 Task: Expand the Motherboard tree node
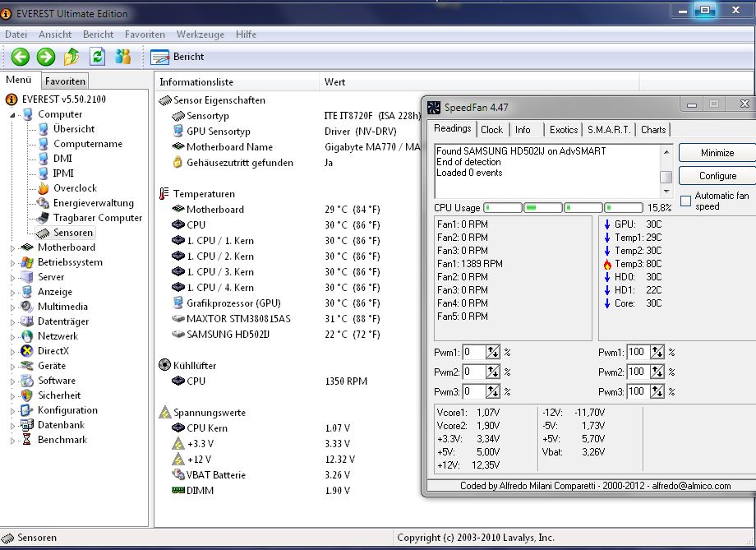click(12, 248)
